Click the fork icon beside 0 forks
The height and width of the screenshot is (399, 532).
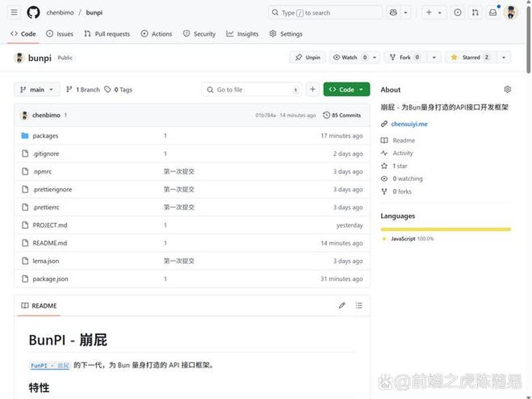tap(384, 192)
